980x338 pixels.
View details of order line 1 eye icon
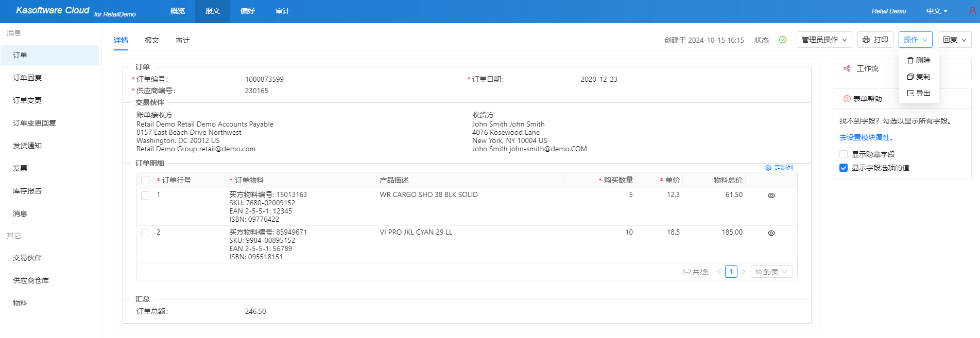click(771, 195)
